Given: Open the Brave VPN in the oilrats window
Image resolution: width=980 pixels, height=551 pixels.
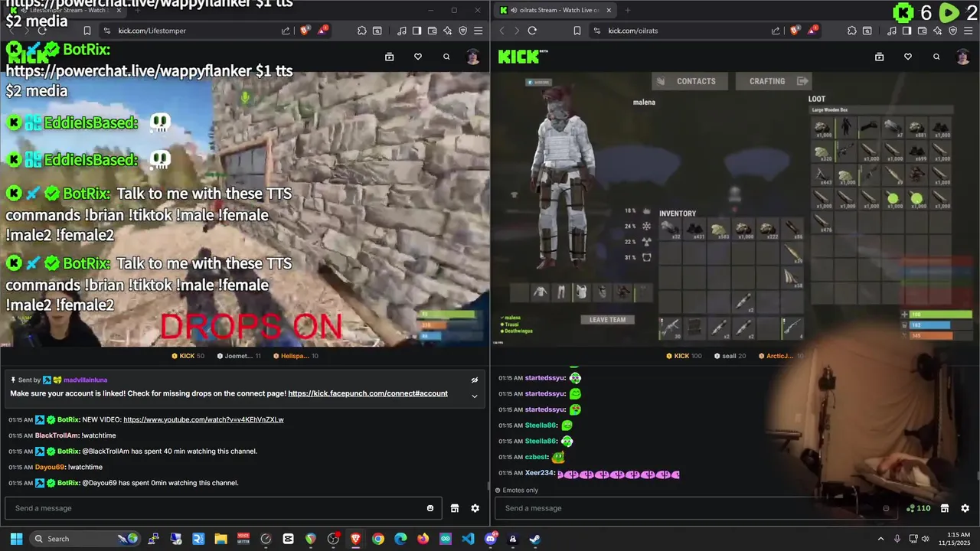Looking at the screenshot, I should pos(953,31).
